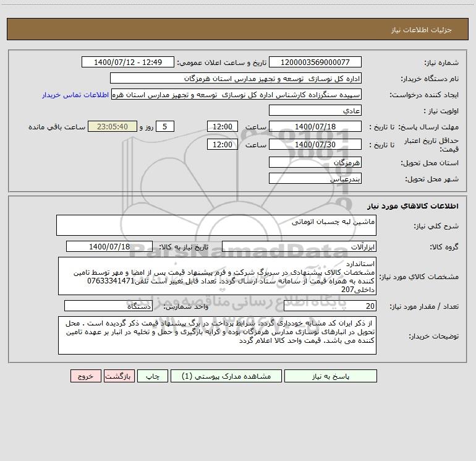The height and width of the screenshot is (461, 476).
Task: Click the request creator field سپیده سنگرزاده
Action: [237, 95]
